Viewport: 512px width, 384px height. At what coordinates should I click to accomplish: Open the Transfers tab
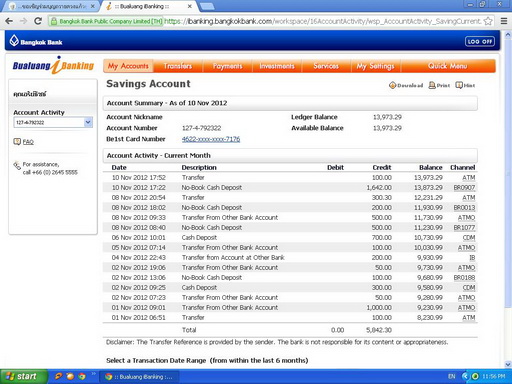coord(178,66)
